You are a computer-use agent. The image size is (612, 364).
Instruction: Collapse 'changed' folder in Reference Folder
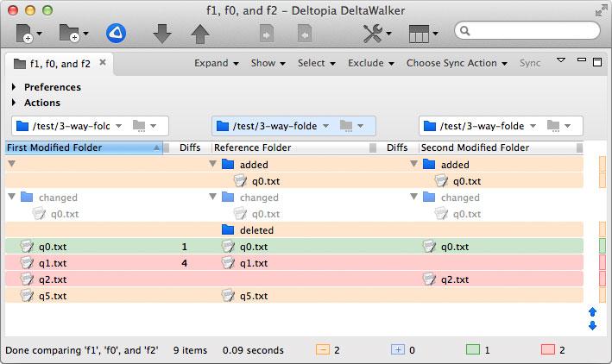(212, 197)
